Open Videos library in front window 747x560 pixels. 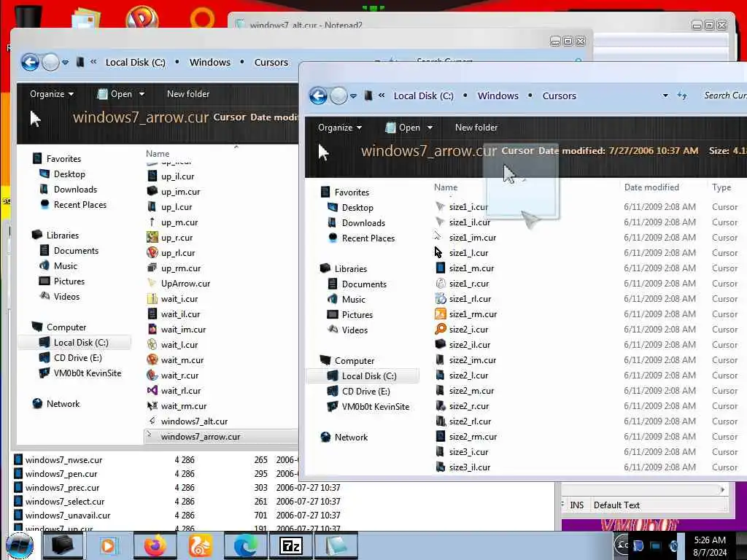click(x=348, y=330)
